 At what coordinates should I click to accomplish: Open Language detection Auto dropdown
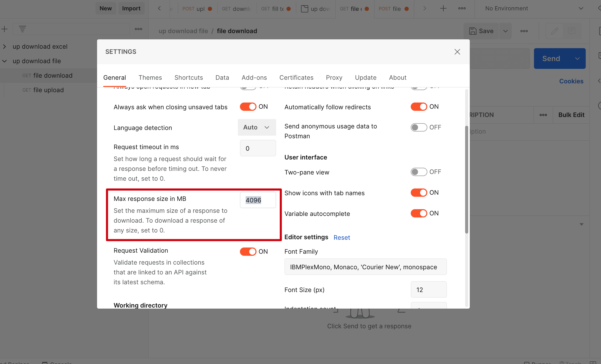257,127
